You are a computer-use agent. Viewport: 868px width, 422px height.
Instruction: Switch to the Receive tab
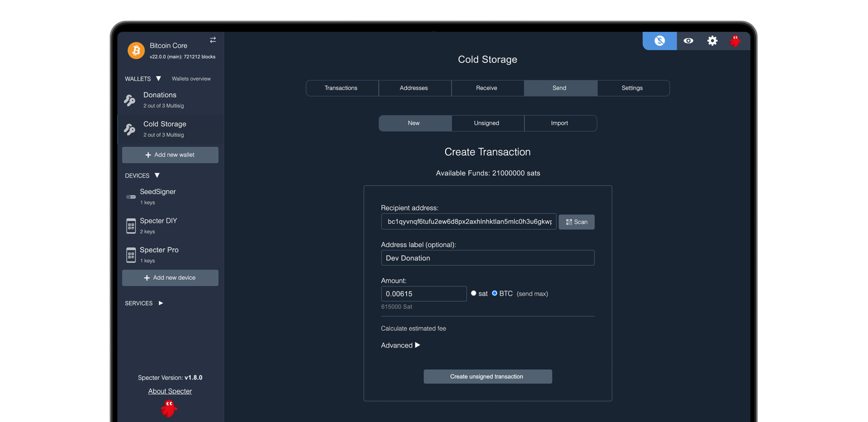[487, 88]
